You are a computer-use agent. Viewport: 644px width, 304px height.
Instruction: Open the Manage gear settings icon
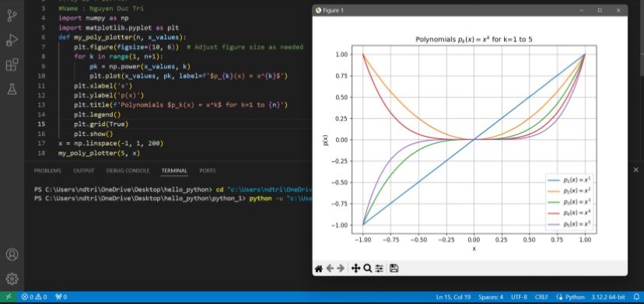[12, 278]
